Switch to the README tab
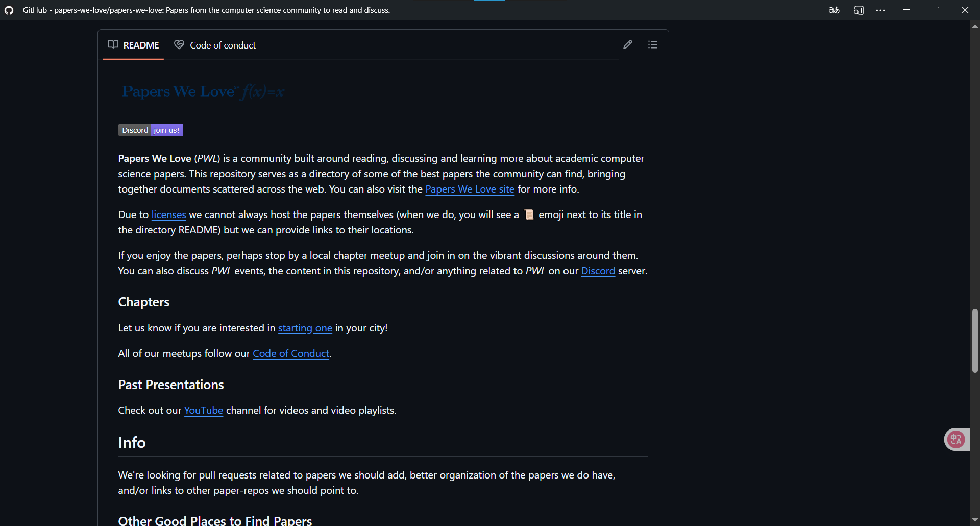This screenshot has height=526, width=980. [134, 45]
